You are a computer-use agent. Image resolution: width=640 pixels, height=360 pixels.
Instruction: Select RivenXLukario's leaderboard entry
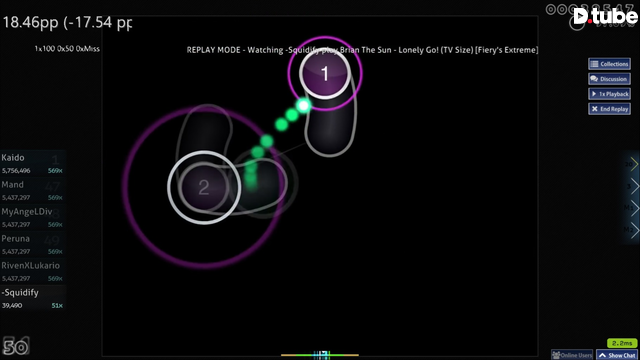tap(32, 271)
